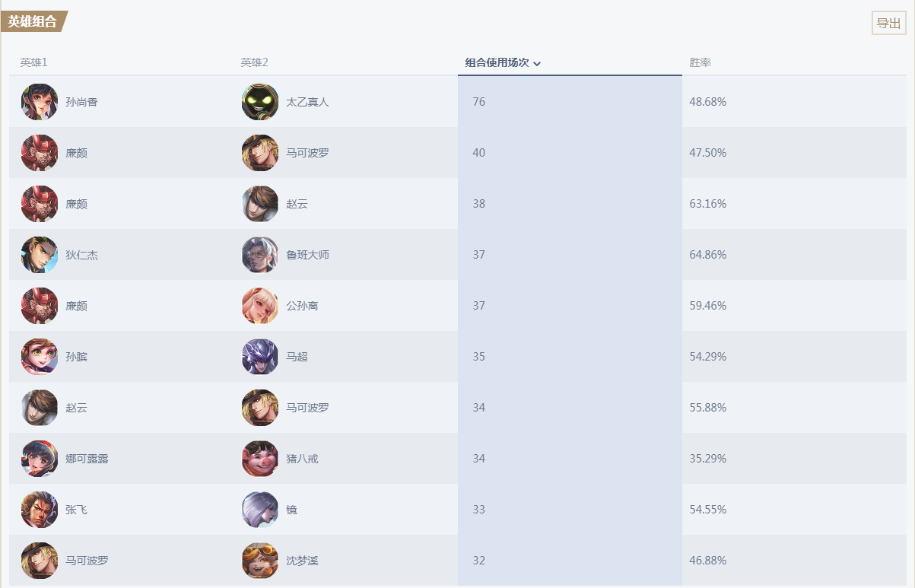This screenshot has width=915, height=588.
Task: Click 英雄1 column header
Action: (x=33, y=62)
